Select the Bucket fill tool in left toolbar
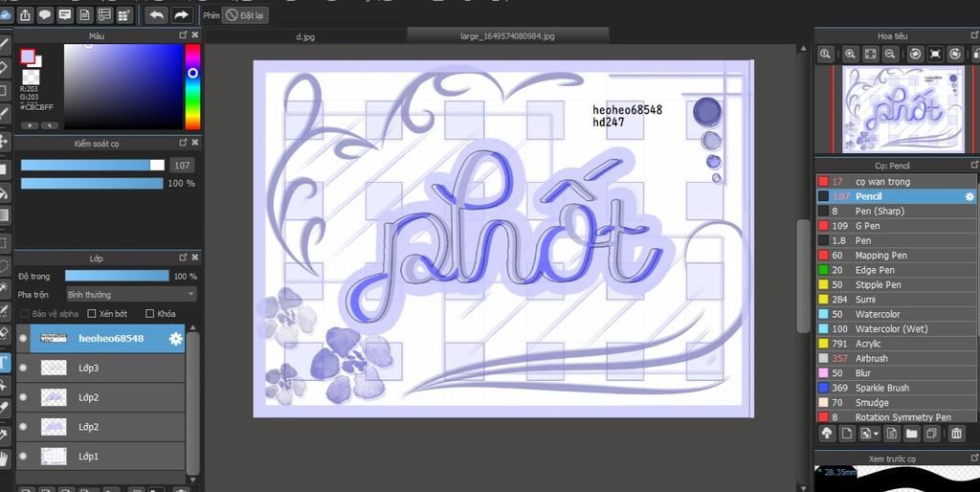This screenshot has width=980, height=492. [x=5, y=192]
